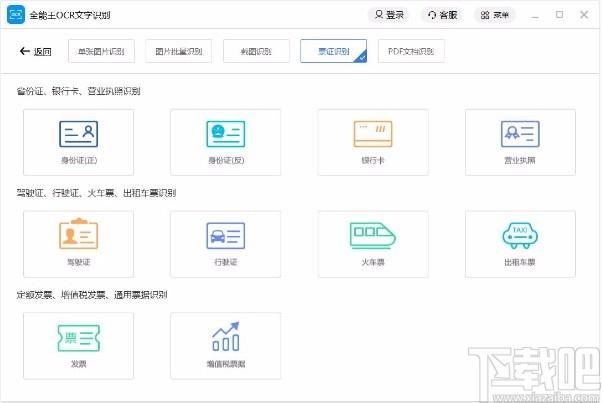Open customer service (客服)
Image resolution: width=603 pixels, height=403 pixels.
coord(442,15)
